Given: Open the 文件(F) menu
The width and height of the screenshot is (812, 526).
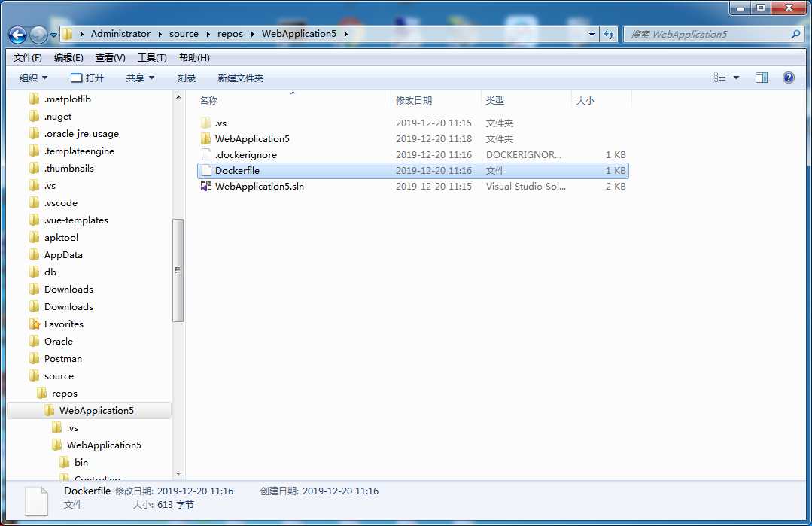Looking at the screenshot, I should (x=27, y=57).
